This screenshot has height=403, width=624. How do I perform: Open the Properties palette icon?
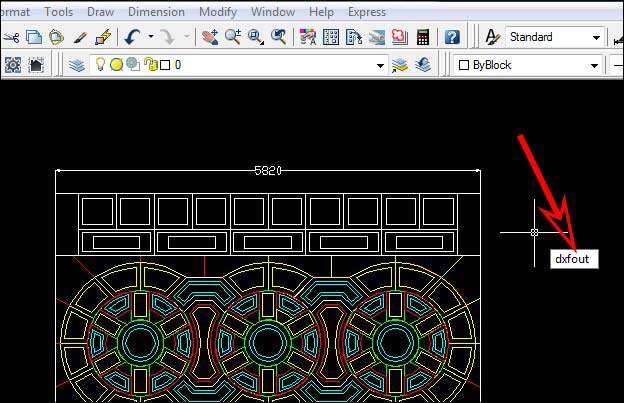tap(308, 37)
